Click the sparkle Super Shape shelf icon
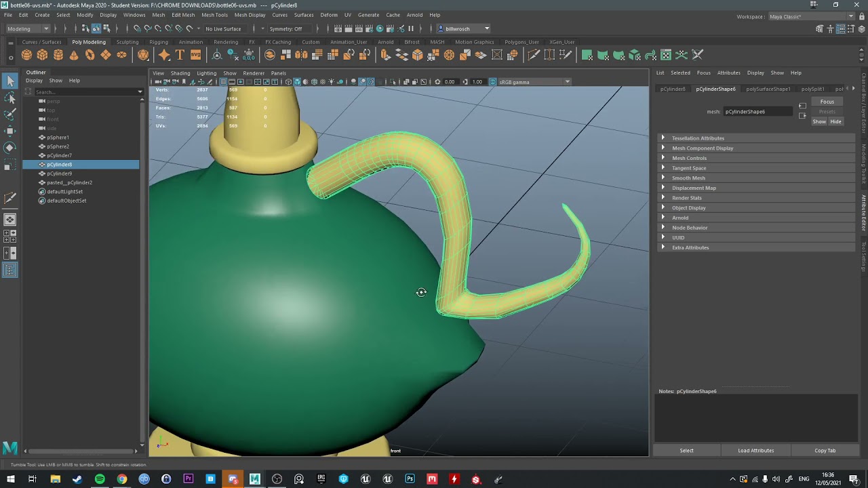Screen dimensions: 868x488 164,55
